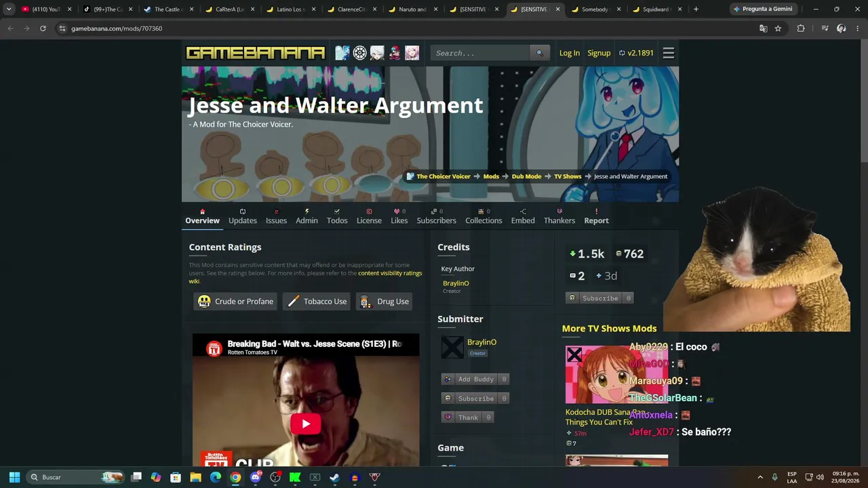Viewport: 868px width, 488px height.
Task: View the License tab
Action: pyautogui.click(x=369, y=216)
